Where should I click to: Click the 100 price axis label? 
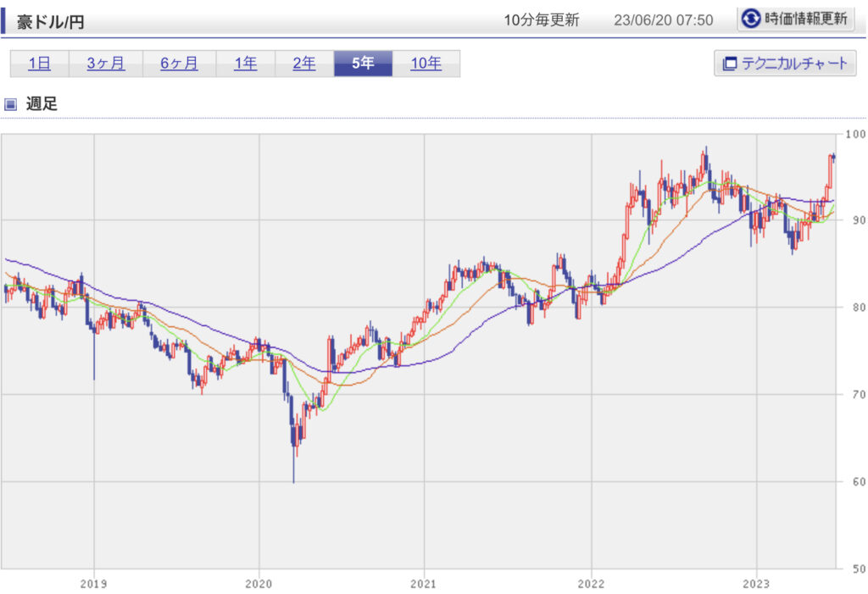(854, 134)
